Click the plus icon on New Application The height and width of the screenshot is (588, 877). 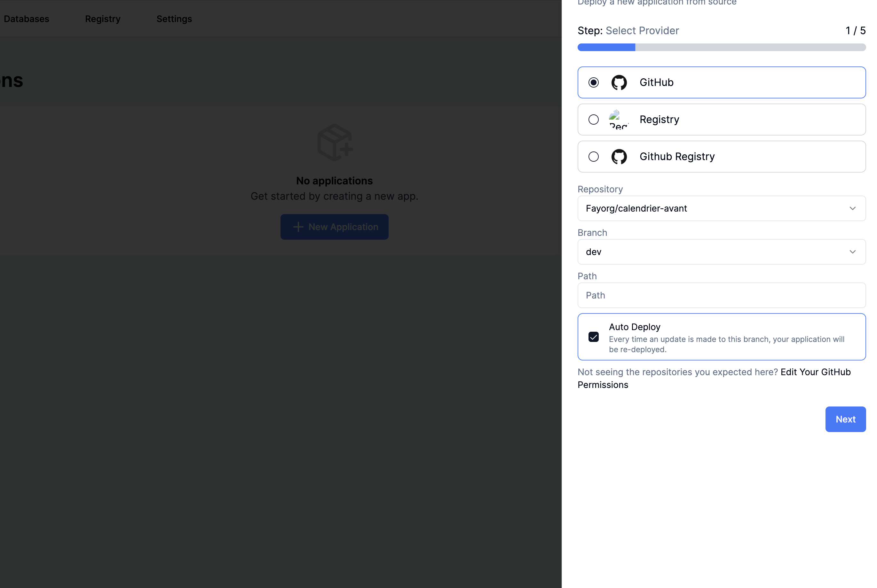pyautogui.click(x=298, y=227)
